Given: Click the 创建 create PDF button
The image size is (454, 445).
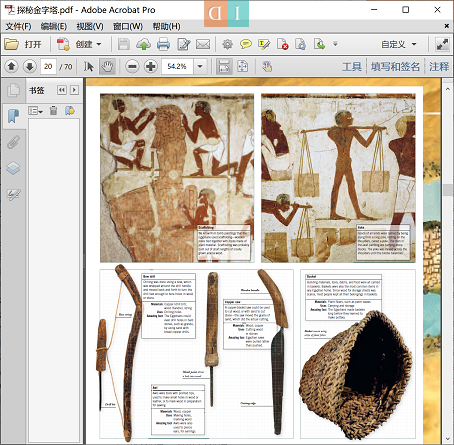Looking at the screenshot, I should [x=79, y=44].
